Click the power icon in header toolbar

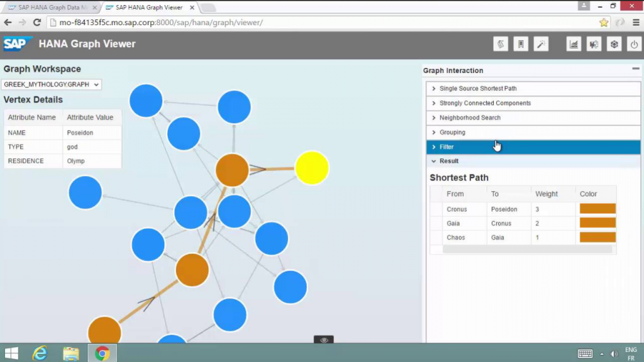pyautogui.click(x=634, y=44)
